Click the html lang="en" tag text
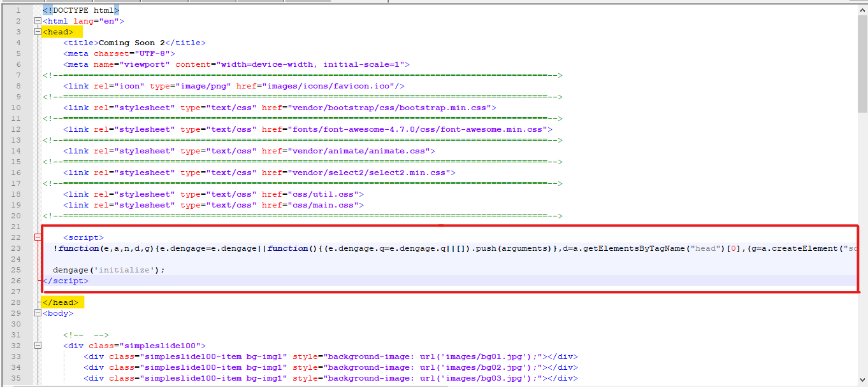This screenshot has width=868, height=387. click(83, 21)
